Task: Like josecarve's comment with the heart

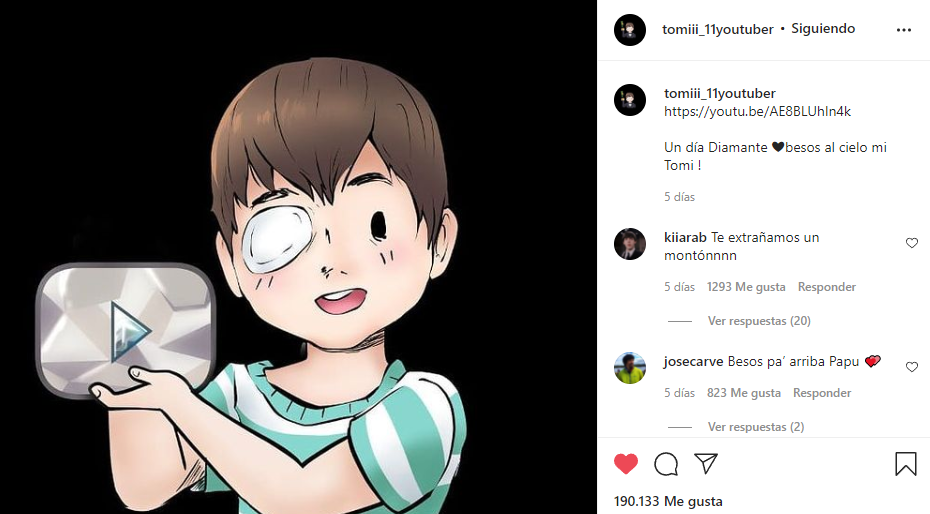Action: click(911, 367)
